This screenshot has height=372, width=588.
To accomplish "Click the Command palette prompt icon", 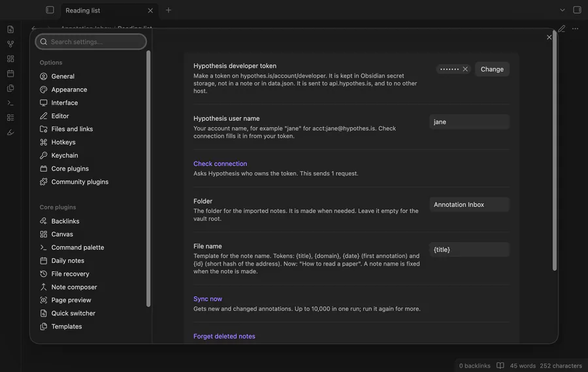I will click(x=44, y=247).
